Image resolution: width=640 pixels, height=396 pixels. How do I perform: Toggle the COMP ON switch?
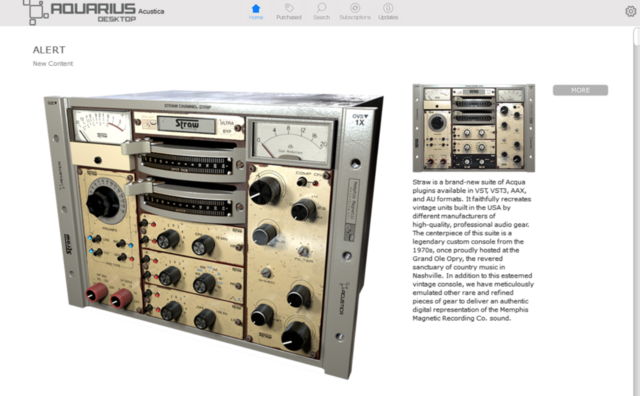tap(302, 182)
